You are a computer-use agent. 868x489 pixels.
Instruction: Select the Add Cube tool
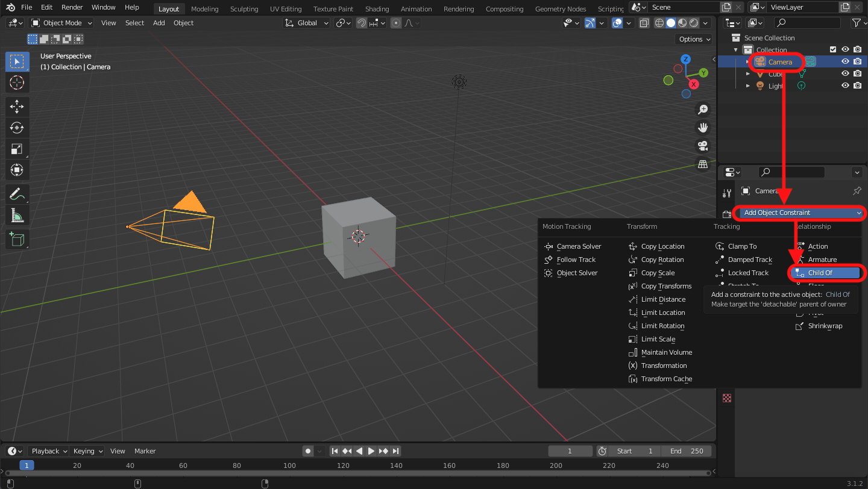point(17,239)
